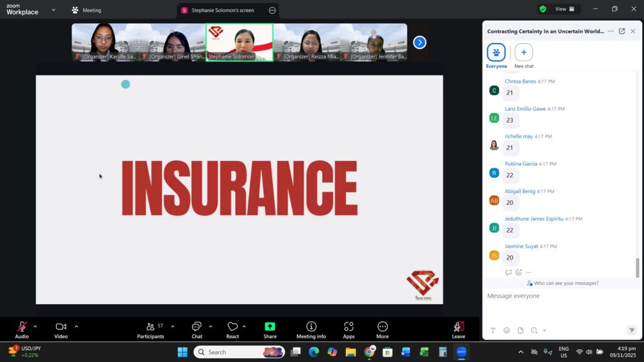Click the chat panel scrollbar

[x=637, y=267]
